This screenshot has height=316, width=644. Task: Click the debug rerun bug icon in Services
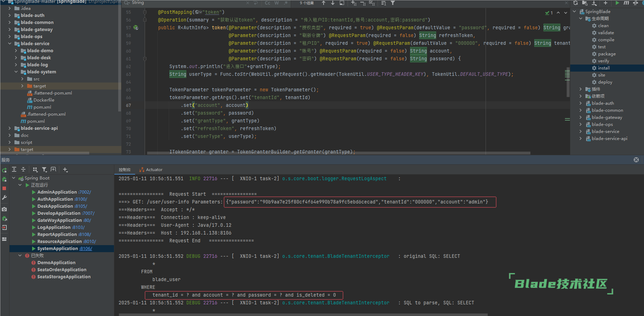(x=4, y=179)
